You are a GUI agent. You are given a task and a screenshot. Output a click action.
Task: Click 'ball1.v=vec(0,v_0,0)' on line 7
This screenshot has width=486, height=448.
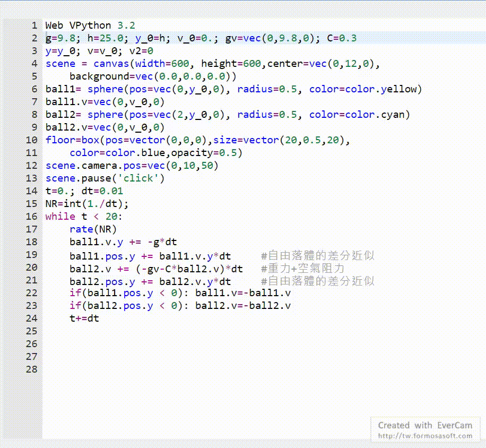pos(105,102)
